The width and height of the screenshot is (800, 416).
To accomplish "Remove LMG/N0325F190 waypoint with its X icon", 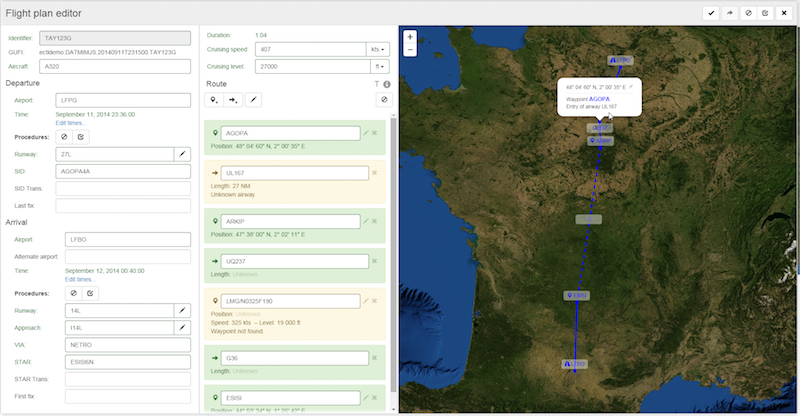I will [374, 301].
